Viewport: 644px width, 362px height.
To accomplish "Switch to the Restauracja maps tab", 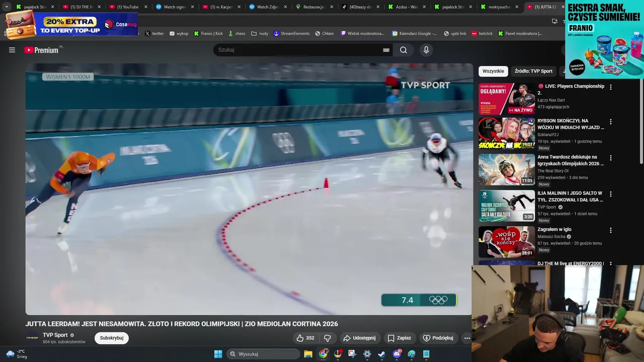I will pos(313,7).
